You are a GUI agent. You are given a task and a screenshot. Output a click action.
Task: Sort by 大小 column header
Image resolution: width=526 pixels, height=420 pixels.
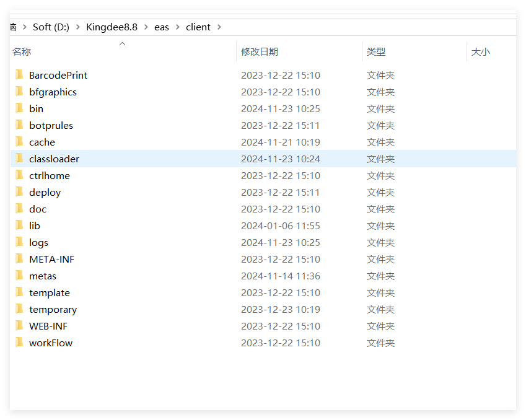coord(480,51)
